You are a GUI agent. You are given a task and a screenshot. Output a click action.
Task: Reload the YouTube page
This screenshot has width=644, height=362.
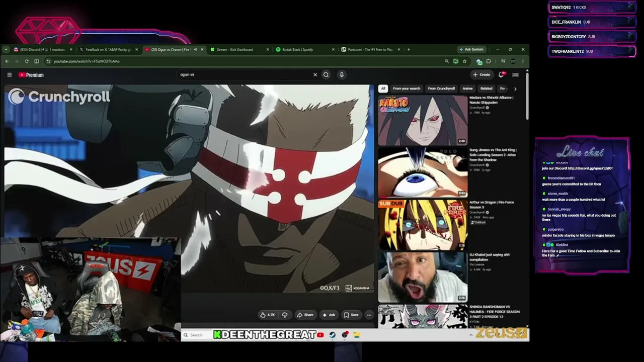27,61
